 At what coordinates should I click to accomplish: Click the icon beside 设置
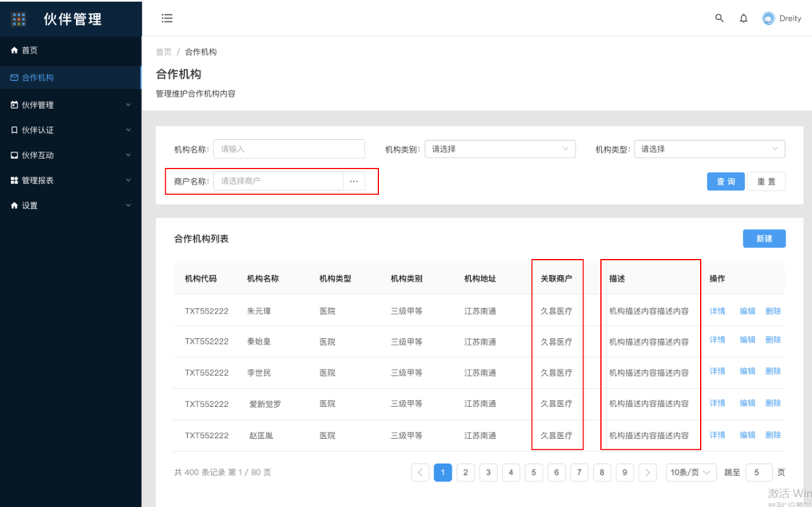pyautogui.click(x=14, y=206)
